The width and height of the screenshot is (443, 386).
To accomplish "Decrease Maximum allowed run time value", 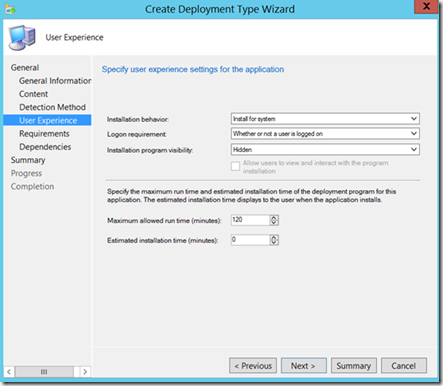I will click(x=274, y=223).
